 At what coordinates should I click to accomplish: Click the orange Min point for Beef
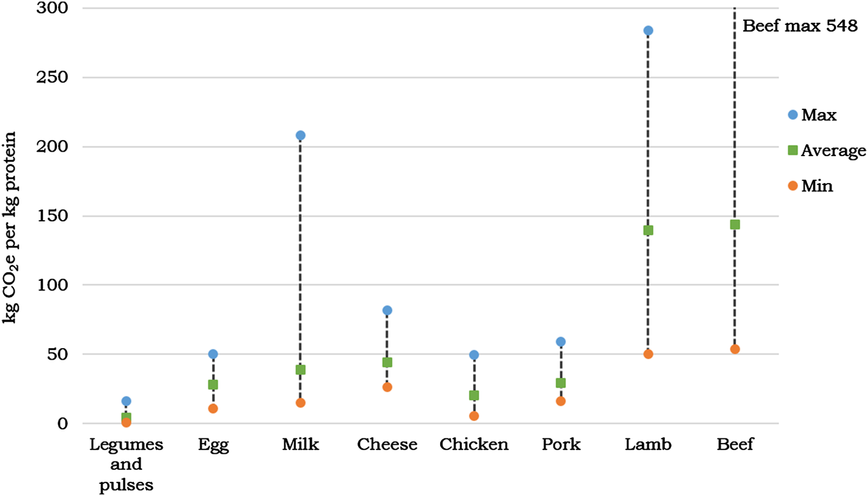click(735, 349)
